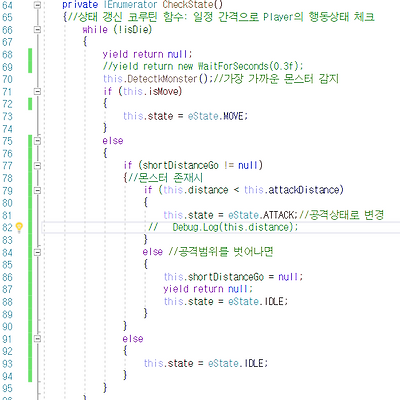This screenshot has width=400, height=400.
Task: Collapse the CheckState() method at line 64
Action: click(37, 5)
